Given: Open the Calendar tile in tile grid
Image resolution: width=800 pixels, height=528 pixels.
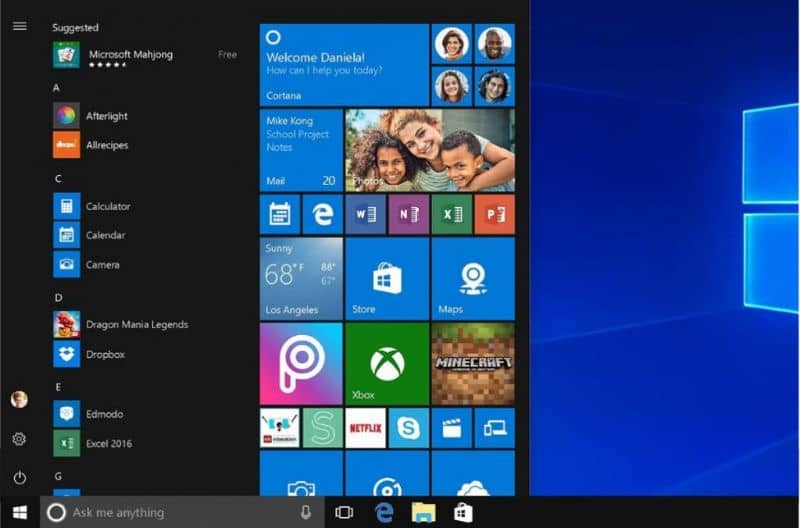Looking at the screenshot, I should [280, 214].
